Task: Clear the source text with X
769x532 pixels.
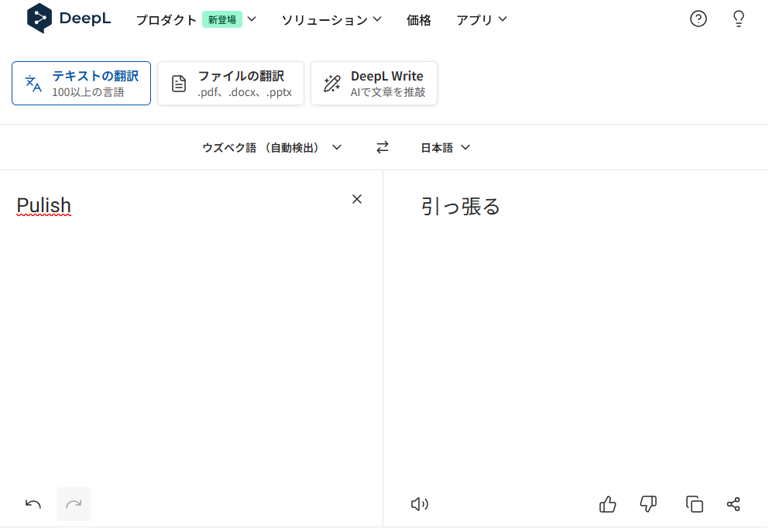Action: pos(357,199)
